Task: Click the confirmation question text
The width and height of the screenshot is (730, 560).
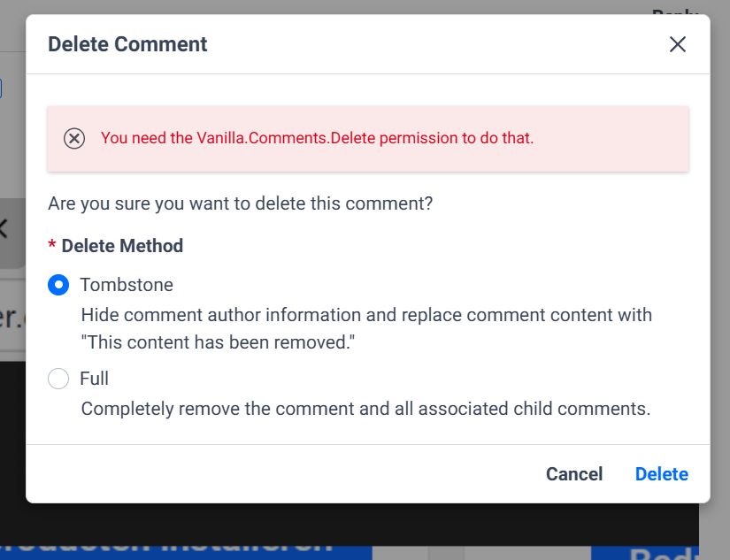Action: point(240,203)
